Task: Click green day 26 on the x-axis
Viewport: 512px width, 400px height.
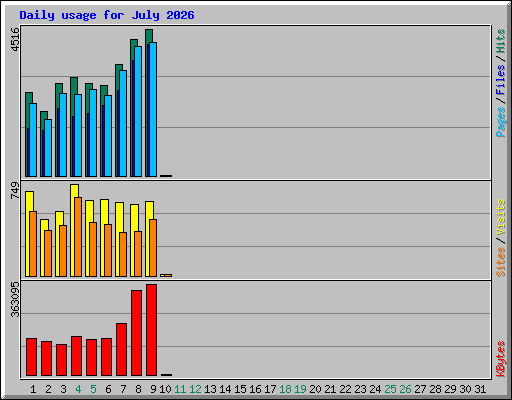Action: tap(405, 389)
